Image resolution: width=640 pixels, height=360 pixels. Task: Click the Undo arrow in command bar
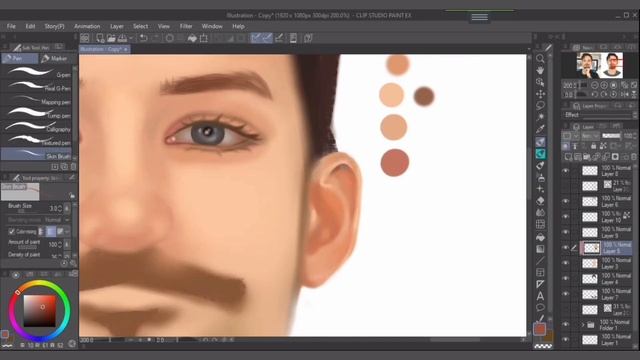pyautogui.click(x=143, y=38)
